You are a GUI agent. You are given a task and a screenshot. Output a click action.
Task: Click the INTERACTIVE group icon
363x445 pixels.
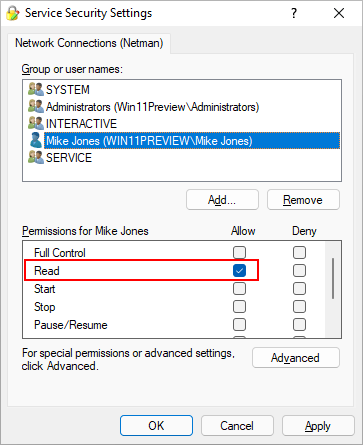(36, 123)
